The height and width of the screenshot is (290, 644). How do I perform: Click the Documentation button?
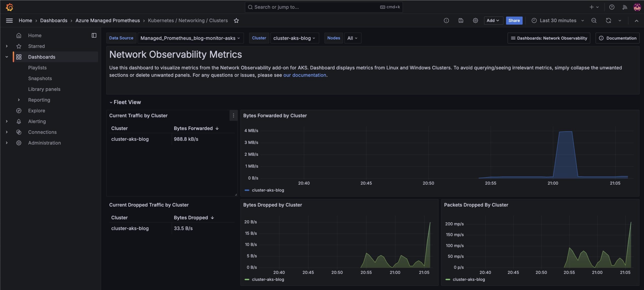pyautogui.click(x=617, y=38)
